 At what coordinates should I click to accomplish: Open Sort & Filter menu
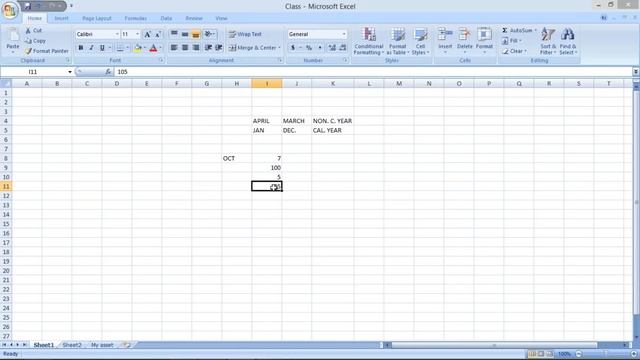click(x=548, y=41)
